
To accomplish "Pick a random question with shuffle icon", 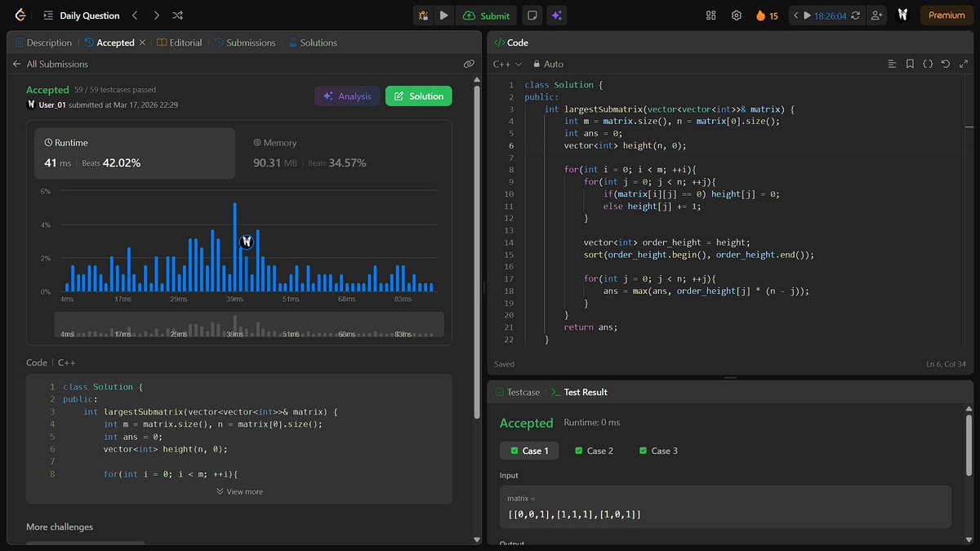I will pyautogui.click(x=178, y=16).
